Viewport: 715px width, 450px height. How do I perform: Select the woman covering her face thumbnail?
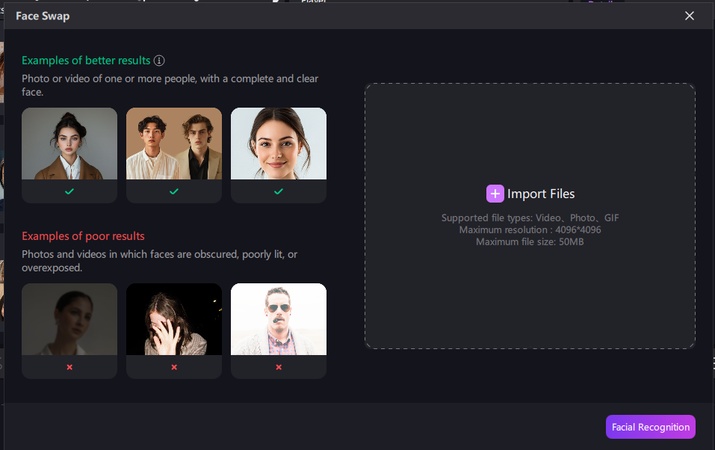174,319
